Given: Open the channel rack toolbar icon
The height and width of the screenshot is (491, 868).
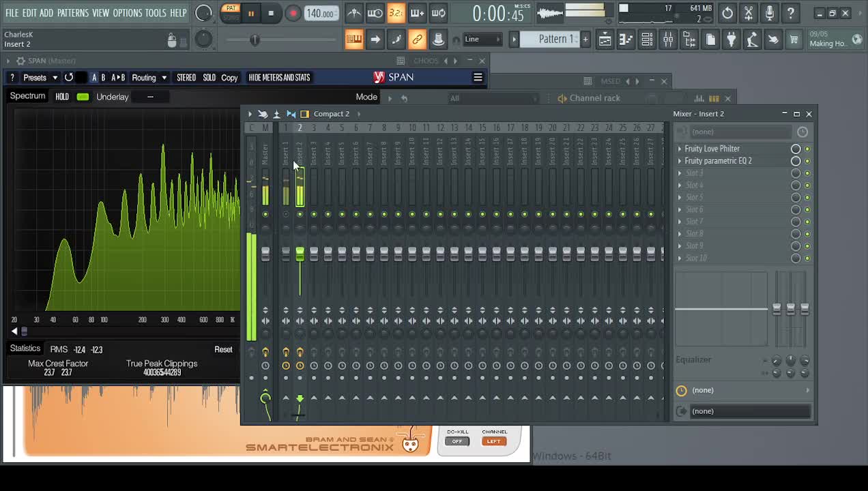Looking at the screenshot, I should [x=647, y=40].
